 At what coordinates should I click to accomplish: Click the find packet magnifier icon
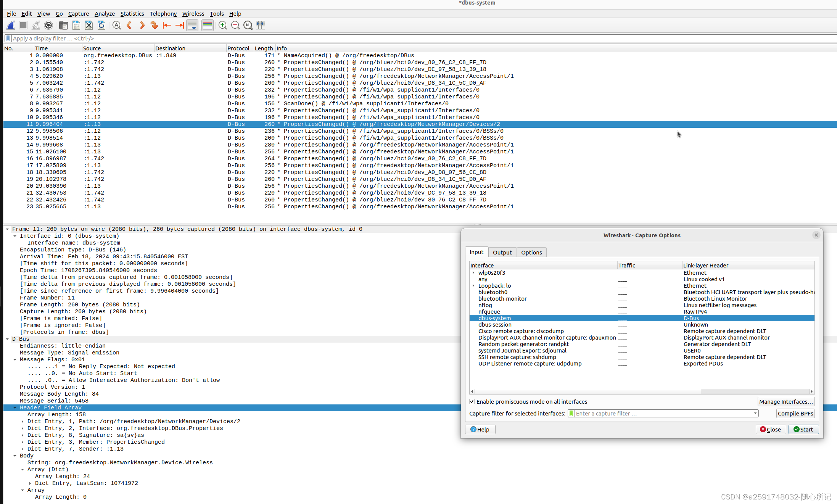[117, 25]
